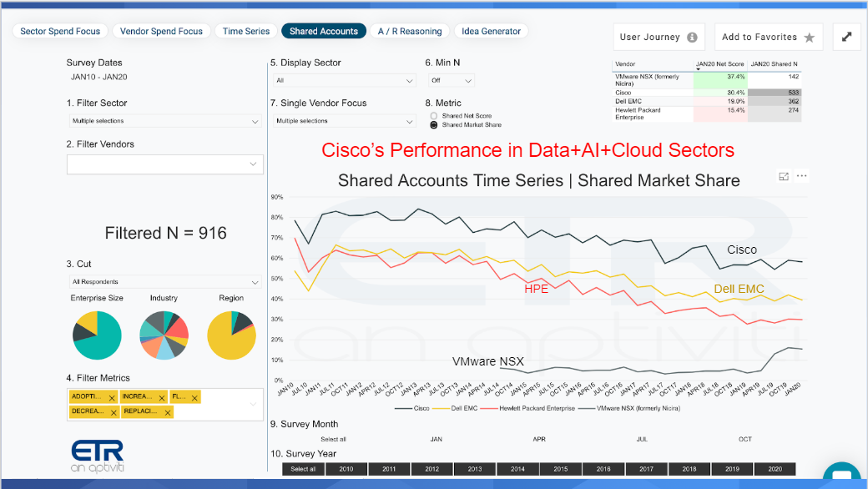This screenshot has width=868, height=489.
Task: Expand the Min N dropdown
Action: tap(452, 81)
